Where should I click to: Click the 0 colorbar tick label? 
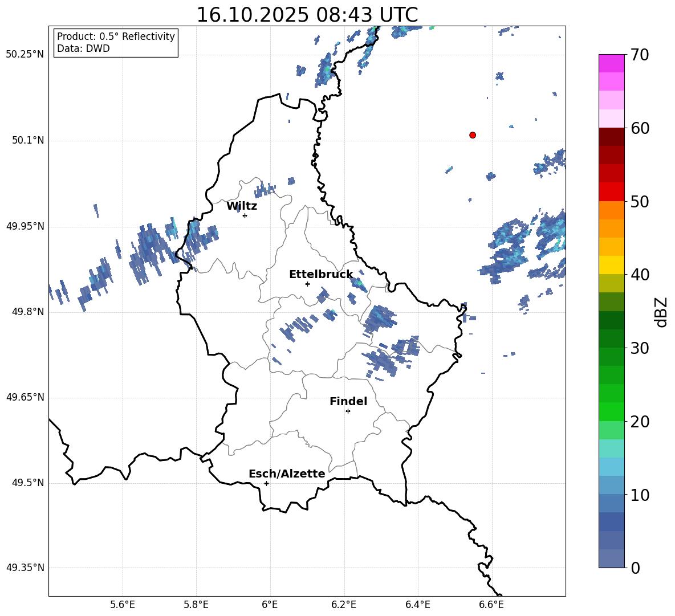[635, 568]
